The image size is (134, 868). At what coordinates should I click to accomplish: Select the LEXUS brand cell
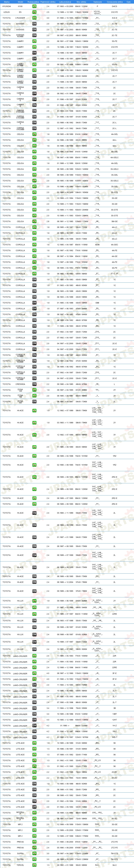coord(7,12)
